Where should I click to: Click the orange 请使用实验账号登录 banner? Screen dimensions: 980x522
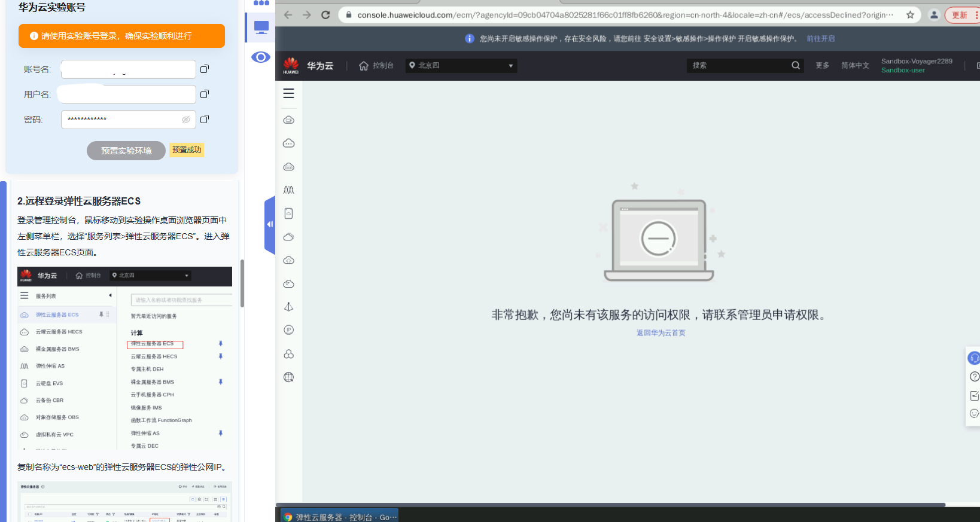pyautogui.click(x=121, y=36)
